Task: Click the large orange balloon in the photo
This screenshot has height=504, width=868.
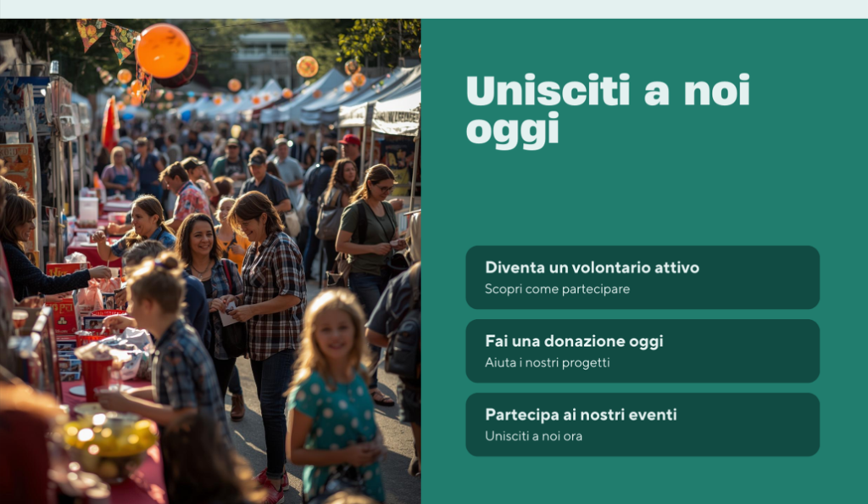Action: (164, 51)
